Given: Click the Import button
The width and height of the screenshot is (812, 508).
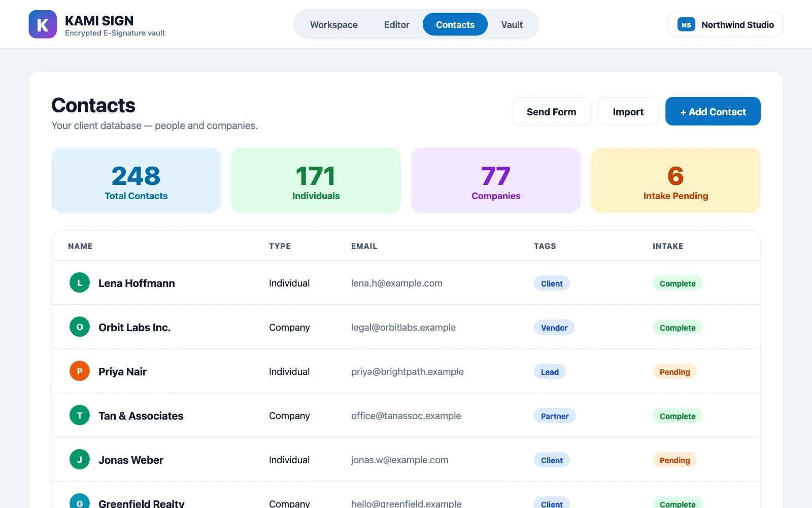Looking at the screenshot, I should pyautogui.click(x=628, y=111).
